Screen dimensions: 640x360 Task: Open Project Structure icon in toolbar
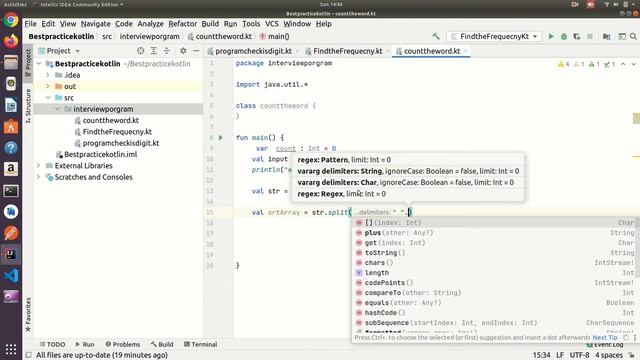click(607, 36)
